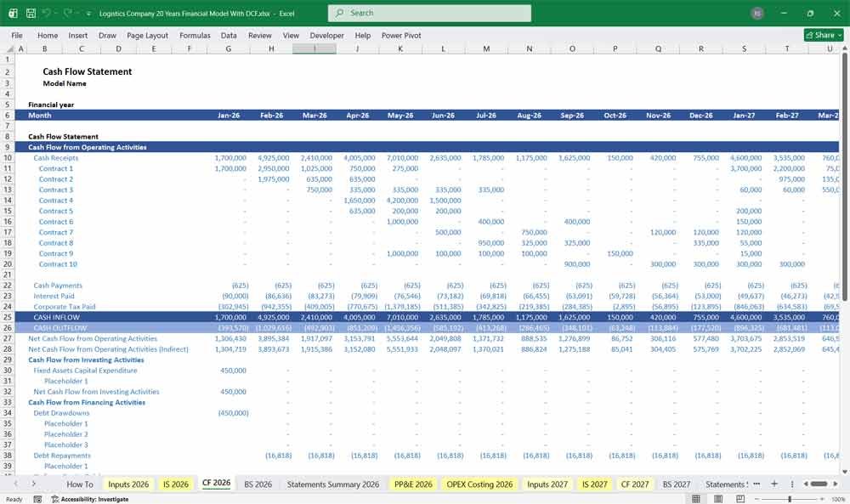Screen dimensions: 850x504
Task: Open the Developer ribbon tab
Action: coord(327,35)
